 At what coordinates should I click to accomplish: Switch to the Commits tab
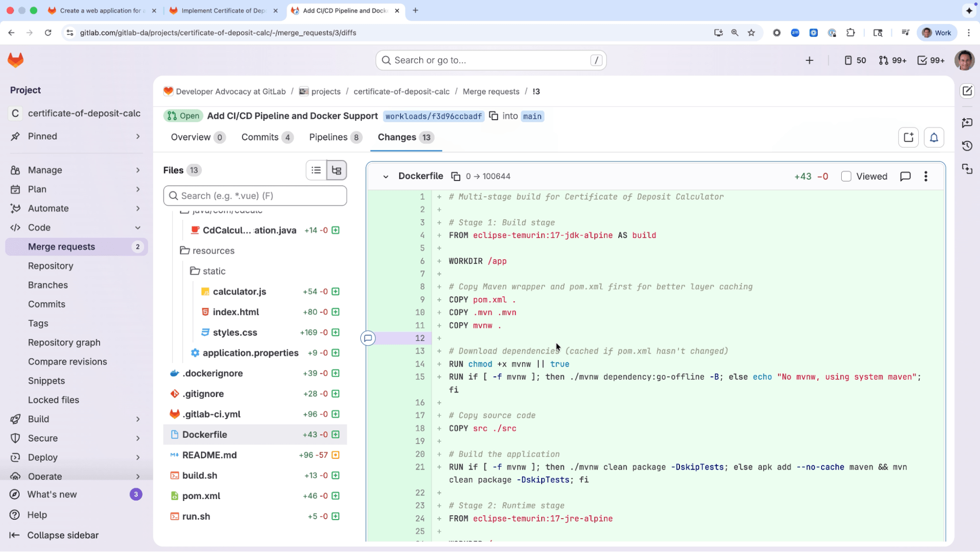pos(259,137)
